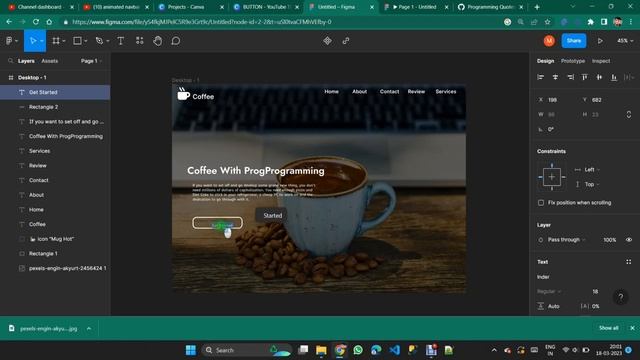Click the layer opacity 100% field
The width and height of the screenshot is (640, 360).
coord(609,240)
